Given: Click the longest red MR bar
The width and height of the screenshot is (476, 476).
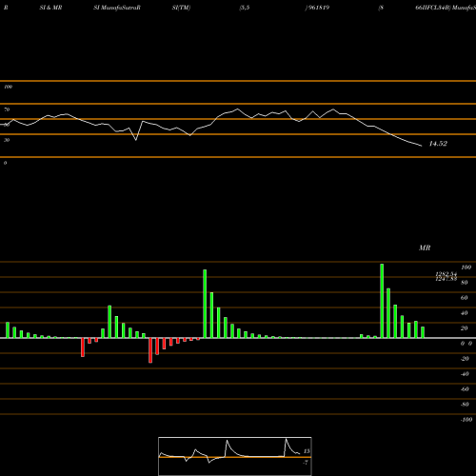Looking at the screenshot, I should click(x=150, y=350).
